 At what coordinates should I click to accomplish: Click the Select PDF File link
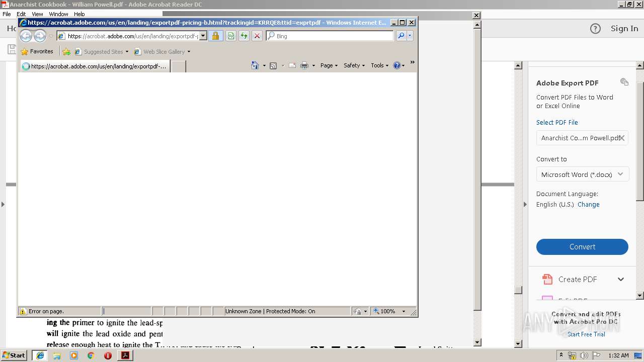pyautogui.click(x=557, y=122)
